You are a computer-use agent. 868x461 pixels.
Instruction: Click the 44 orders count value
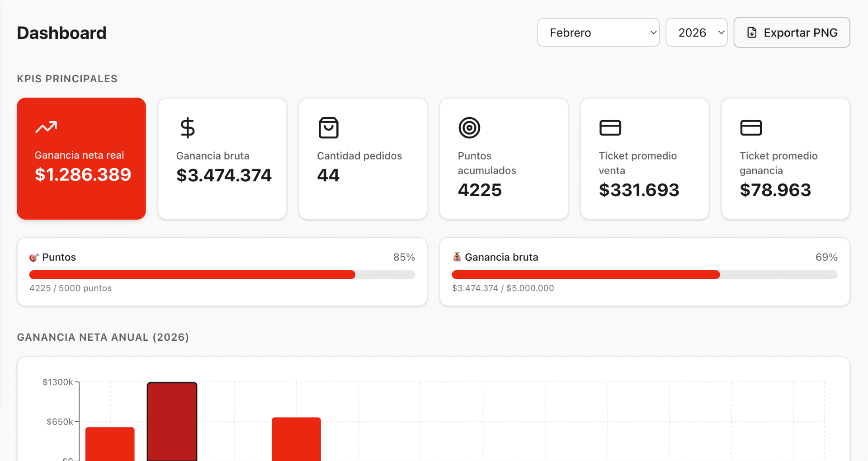coord(328,175)
